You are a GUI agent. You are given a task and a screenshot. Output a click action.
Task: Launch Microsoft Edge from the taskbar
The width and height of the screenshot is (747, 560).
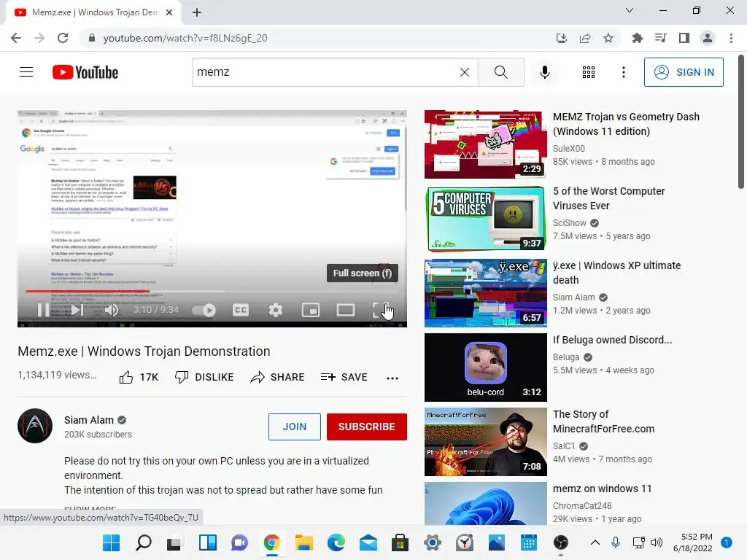click(336, 542)
